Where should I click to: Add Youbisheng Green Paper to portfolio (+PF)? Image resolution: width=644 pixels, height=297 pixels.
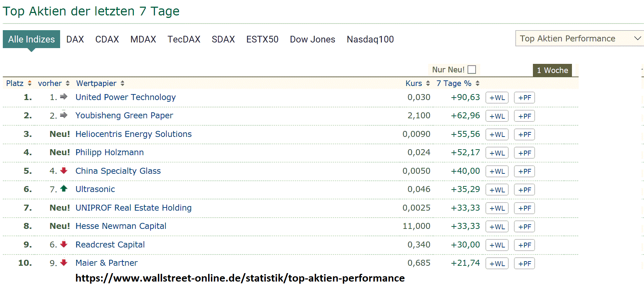(x=524, y=116)
